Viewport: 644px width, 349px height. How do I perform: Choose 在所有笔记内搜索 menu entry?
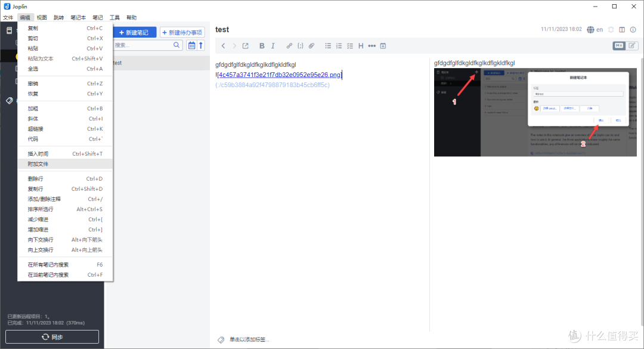click(65, 265)
